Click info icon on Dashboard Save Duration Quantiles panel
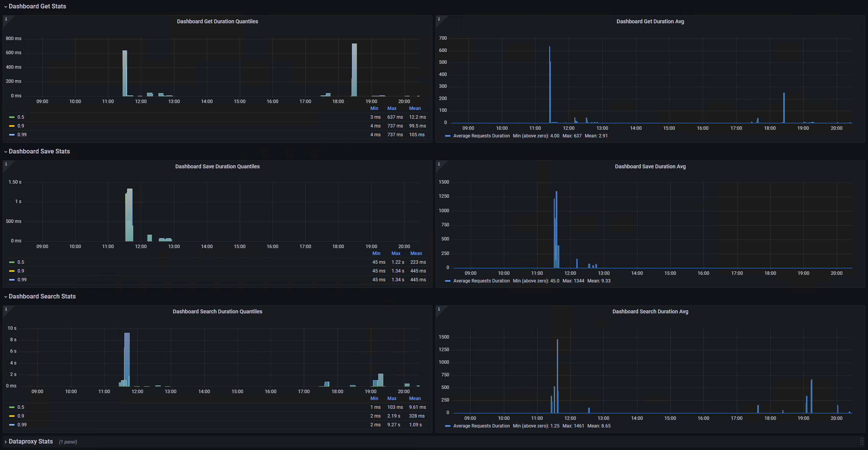 click(x=6, y=164)
